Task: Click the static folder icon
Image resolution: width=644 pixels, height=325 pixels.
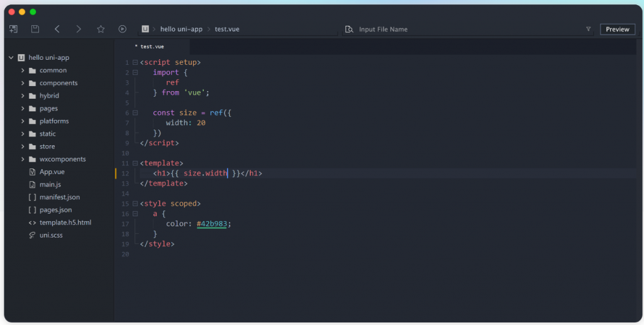Action: pos(33,134)
